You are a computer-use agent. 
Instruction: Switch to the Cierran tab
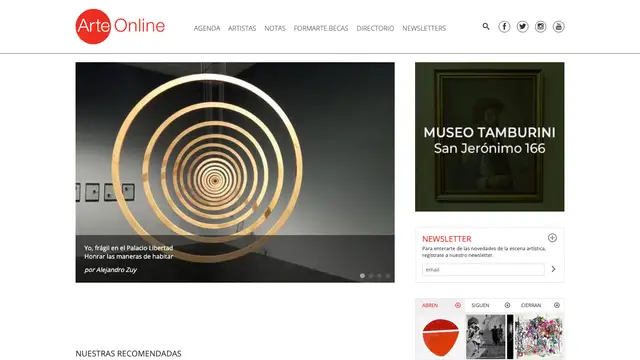point(531,305)
